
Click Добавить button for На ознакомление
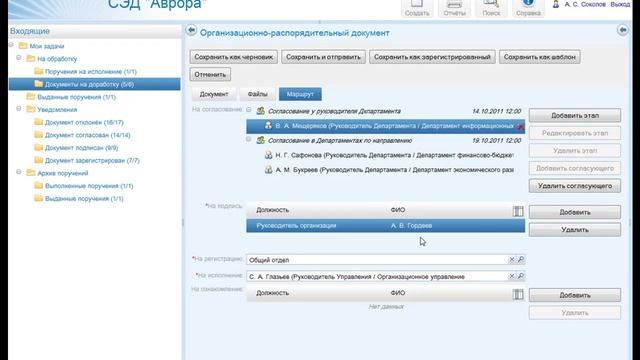coord(575,295)
